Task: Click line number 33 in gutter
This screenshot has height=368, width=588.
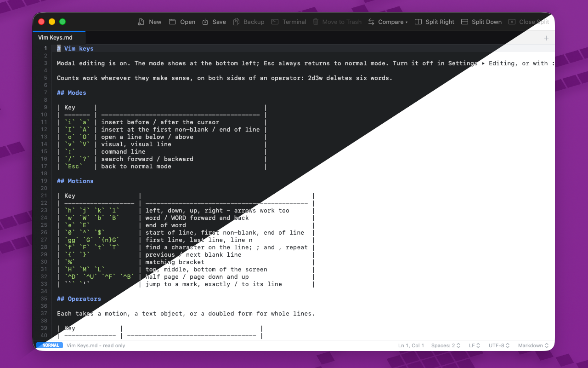Action: [x=44, y=284]
